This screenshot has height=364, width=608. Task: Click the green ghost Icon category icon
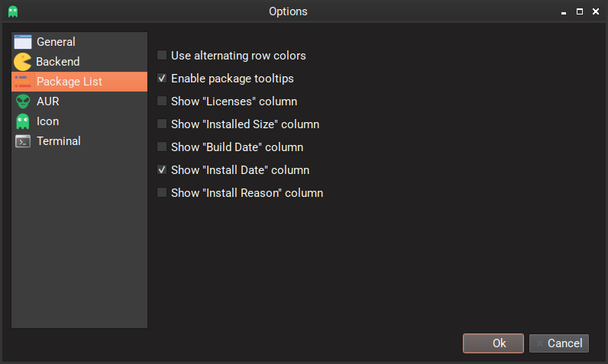[x=23, y=121]
